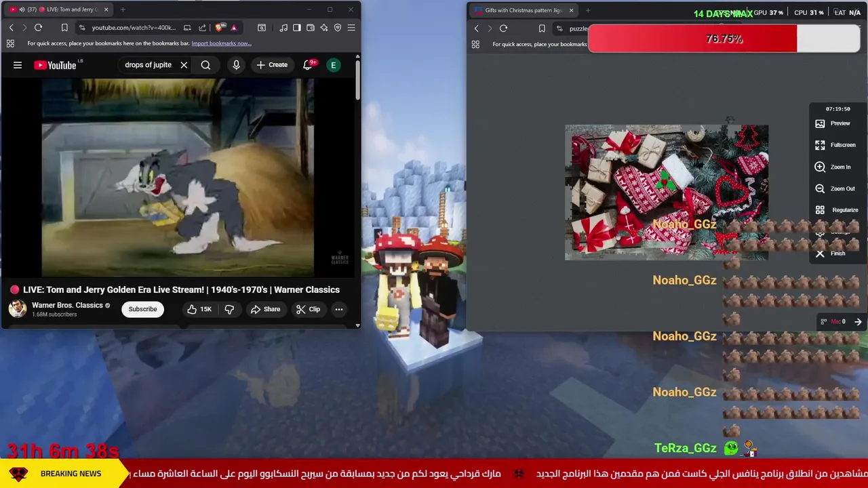Click the youtube.com address bar

coord(134,28)
